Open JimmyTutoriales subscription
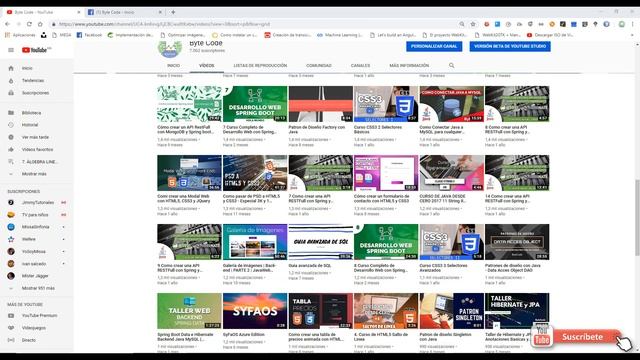Viewport: 640px width, 360px height. 37,202
